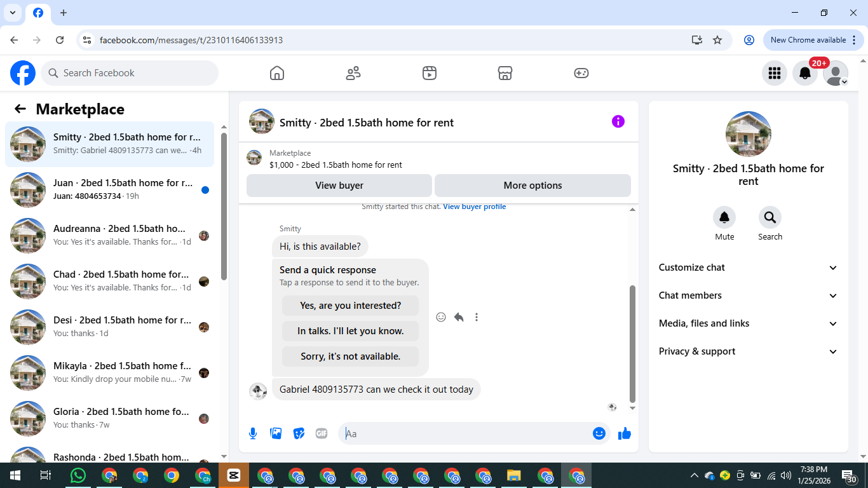
Task: Choose a sticker icon
Action: click(x=299, y=433)
